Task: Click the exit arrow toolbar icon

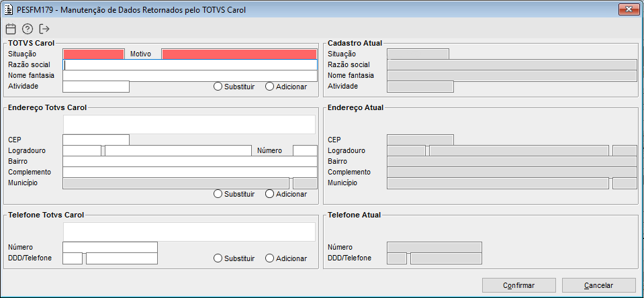Action: point(44,29)
